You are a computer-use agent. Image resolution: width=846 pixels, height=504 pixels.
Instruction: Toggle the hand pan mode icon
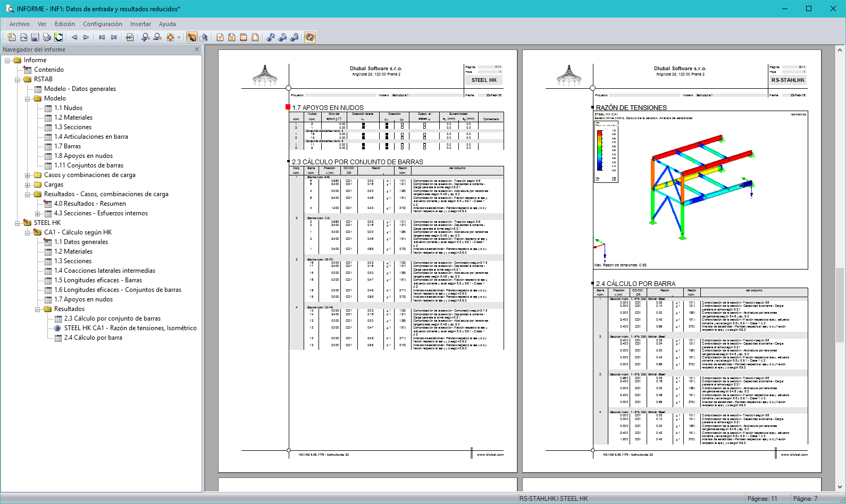coord(192,37)
